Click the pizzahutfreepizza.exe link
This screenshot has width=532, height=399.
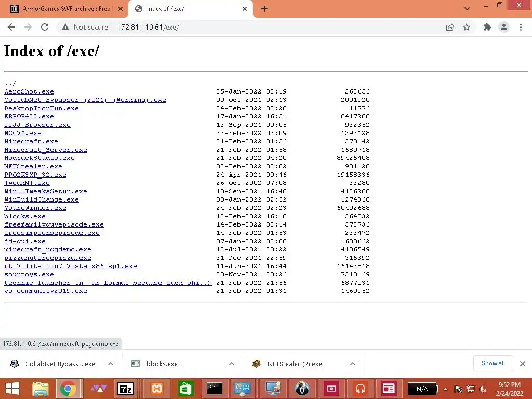click(x=47, y=258)
